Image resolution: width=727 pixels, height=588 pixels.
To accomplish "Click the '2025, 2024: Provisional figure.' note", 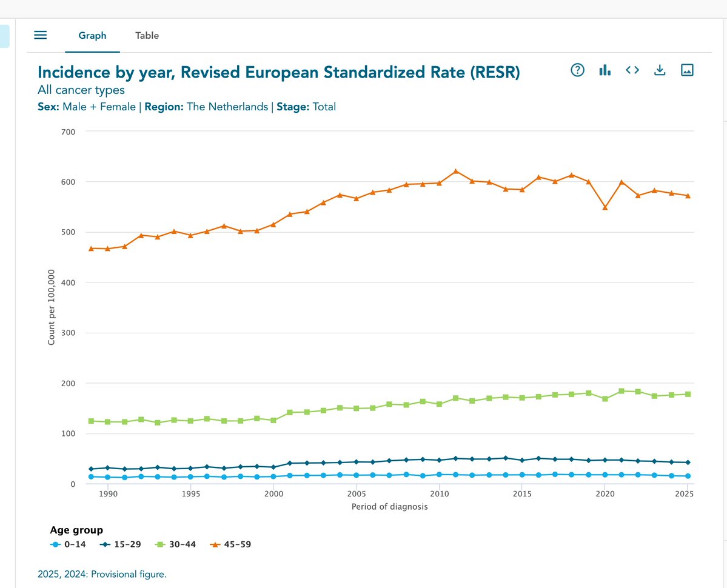I will coord(102,575).
